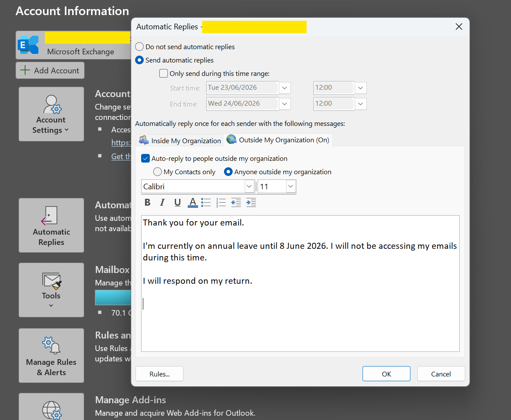511x420 pixels.
Task: Click the Automatic Replies door icon
Action: tap(49, 216)
